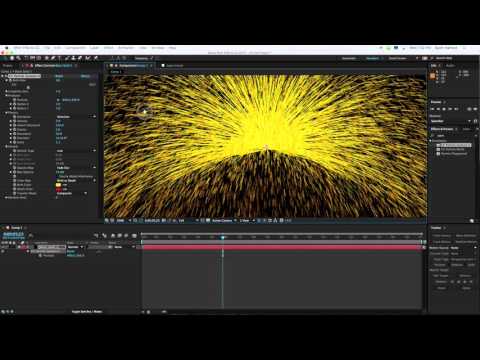This screenshot has width=480, height=360.
Task: Click Reset link for particle effect
Action: (59, 76)
